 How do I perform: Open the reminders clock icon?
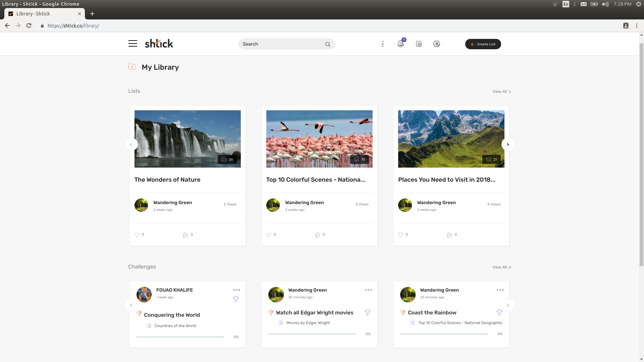pos(419,44)
